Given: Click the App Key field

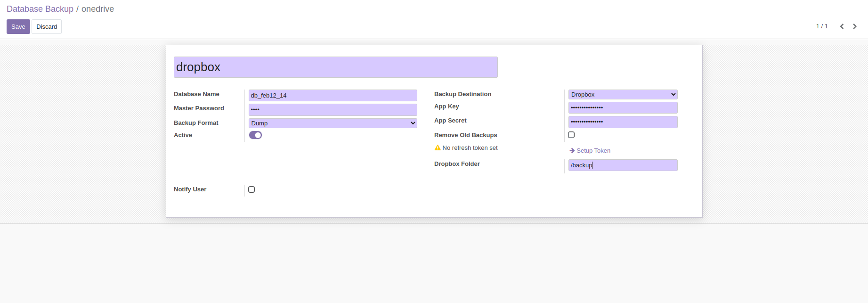Looking at the screenshot, I should coord(623,107).
